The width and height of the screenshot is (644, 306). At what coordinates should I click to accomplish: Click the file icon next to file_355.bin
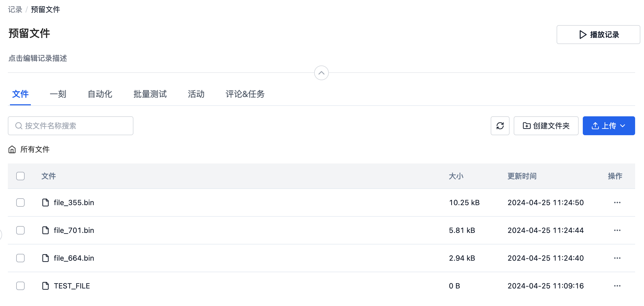click(46, 203)
